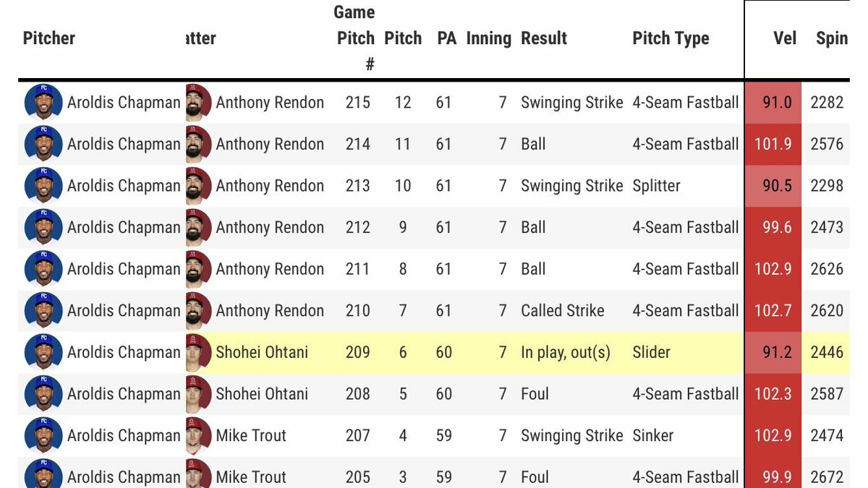Click Shohei Ohtani headshot in pitch 208 row

click(198, 394)
